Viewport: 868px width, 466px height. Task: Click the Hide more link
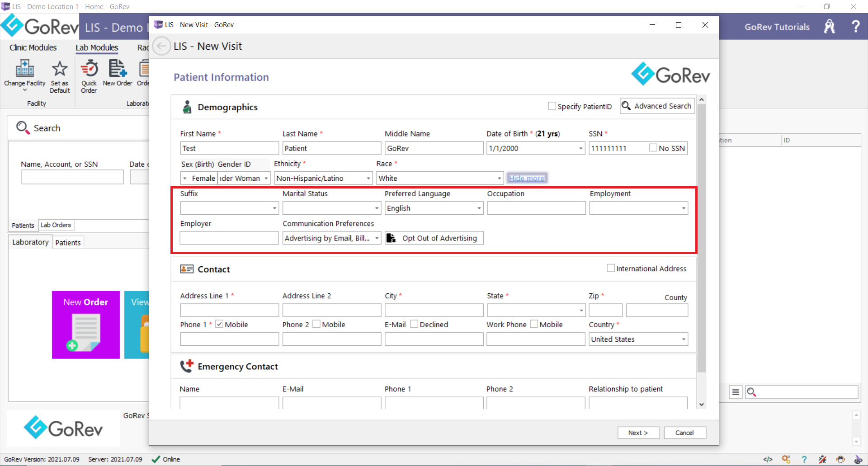coord(527,178)
